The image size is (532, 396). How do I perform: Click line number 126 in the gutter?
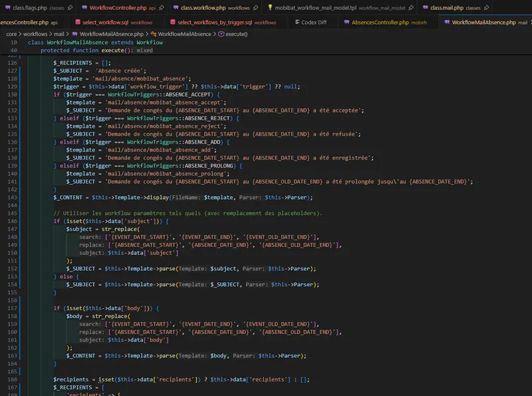click(x=12, y=63)
